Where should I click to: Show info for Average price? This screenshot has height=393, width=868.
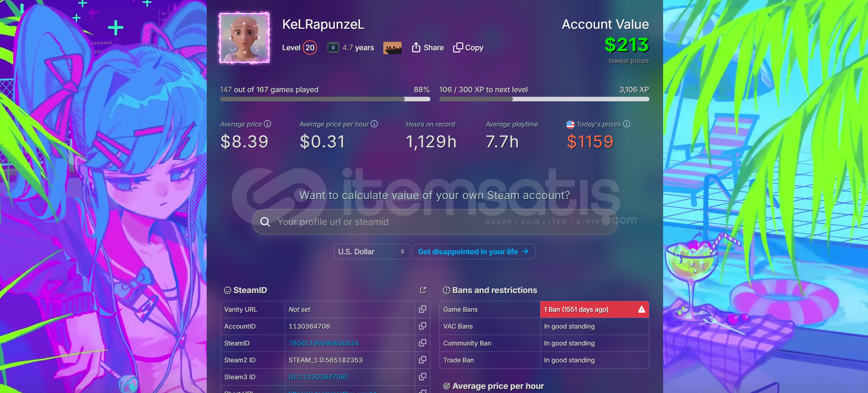click(x=267, y=124)
